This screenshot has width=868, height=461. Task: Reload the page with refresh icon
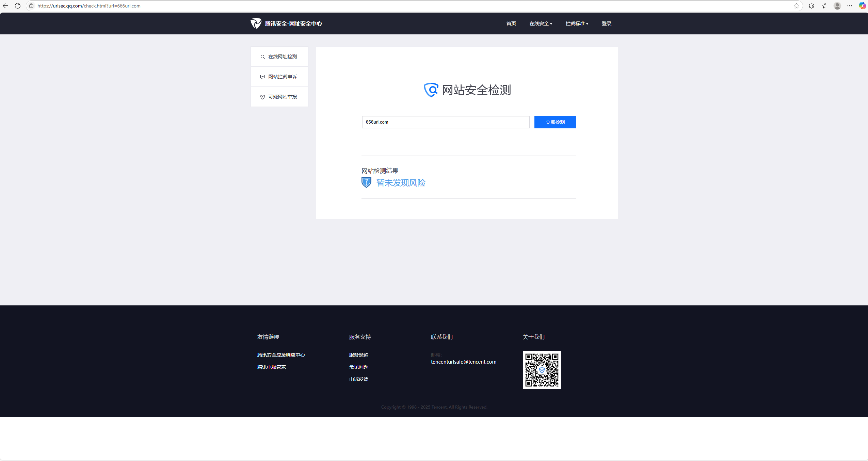(x=18, y=6)
